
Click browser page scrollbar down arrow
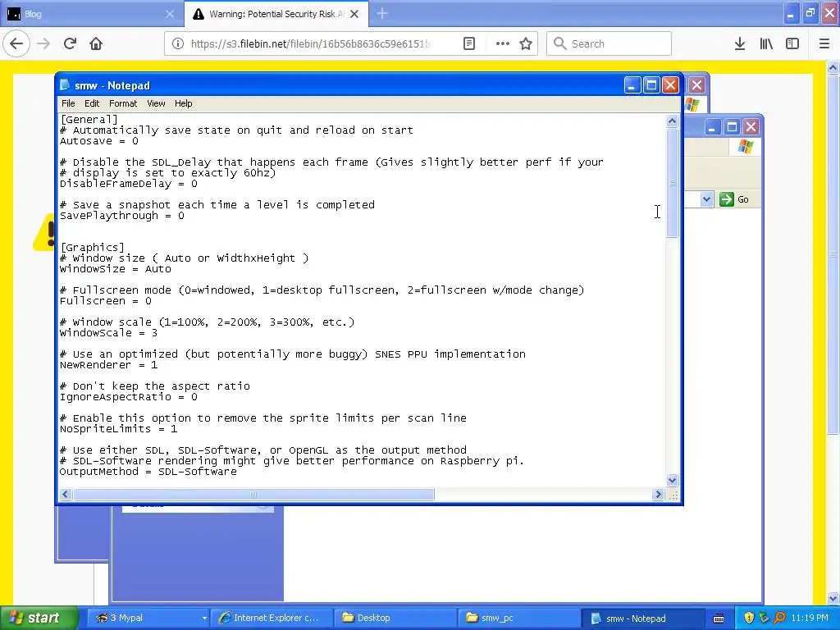pyautogui.click(x=833, y=598)
